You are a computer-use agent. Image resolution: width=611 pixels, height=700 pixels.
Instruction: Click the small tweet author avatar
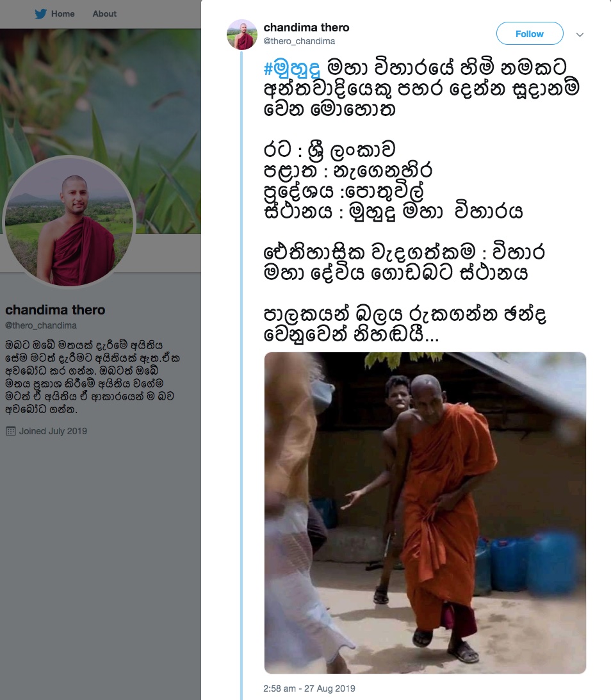click(x=242, y=35)
